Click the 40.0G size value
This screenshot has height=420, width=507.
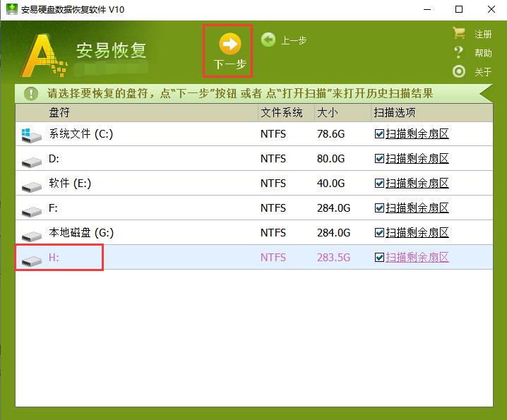click(x=330, y=184)
